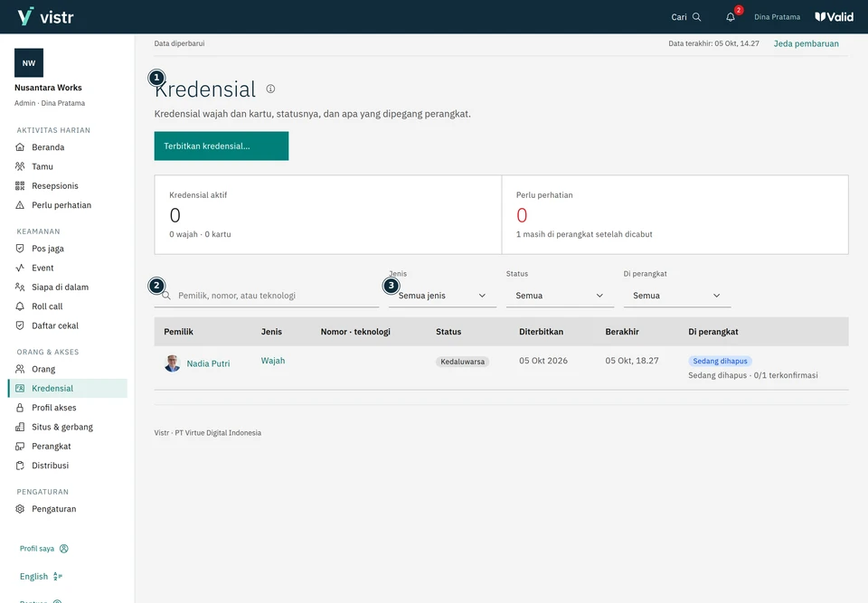868x603 pixels.
Task: Click the gear icon beside Pengaturan
Action: (20, 509)
